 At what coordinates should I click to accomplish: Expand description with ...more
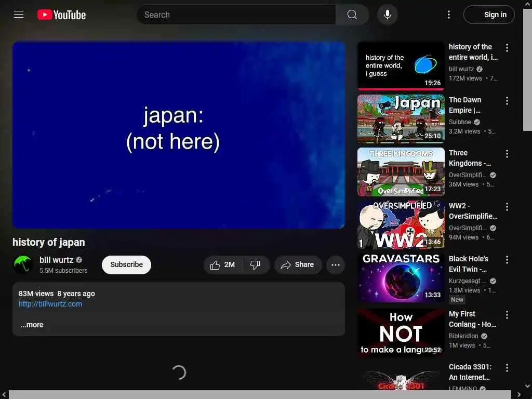[32, 325]
